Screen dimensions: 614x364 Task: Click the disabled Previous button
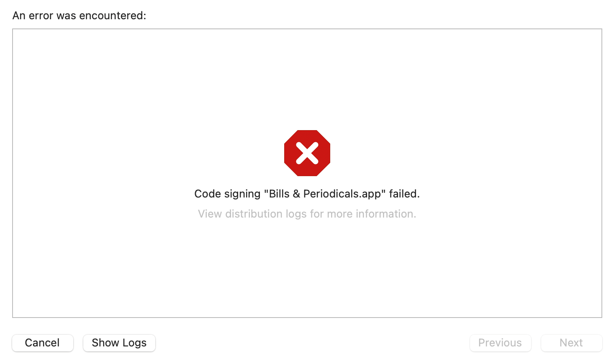click(500, 343)
